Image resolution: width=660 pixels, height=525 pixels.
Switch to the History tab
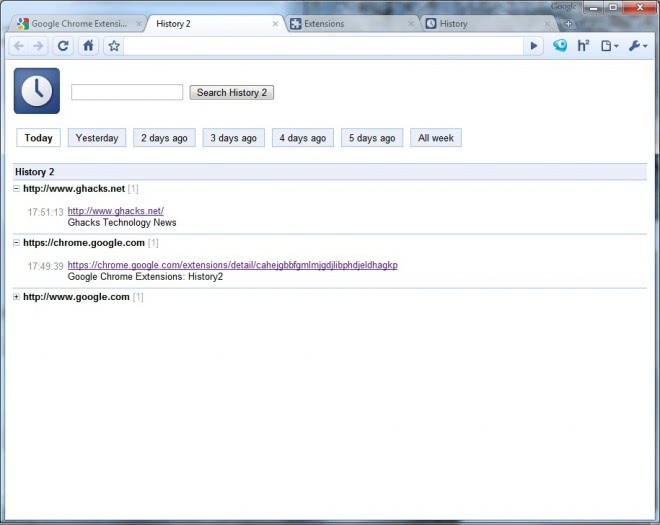tap(488, 24)
